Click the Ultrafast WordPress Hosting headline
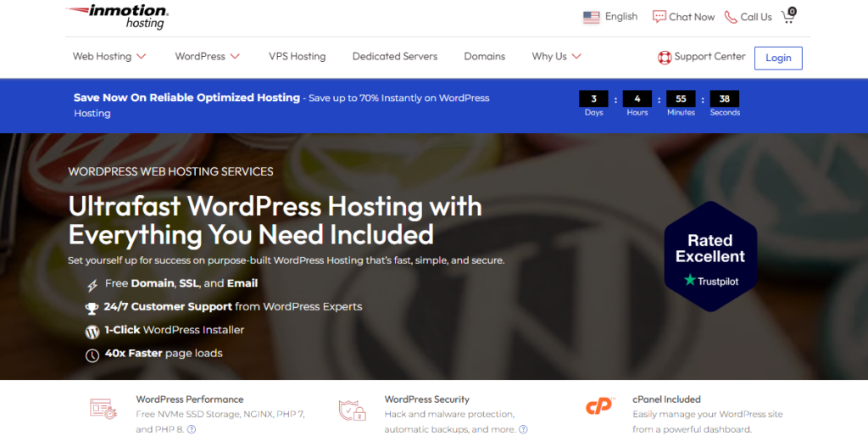 click(x=275, y=221)
